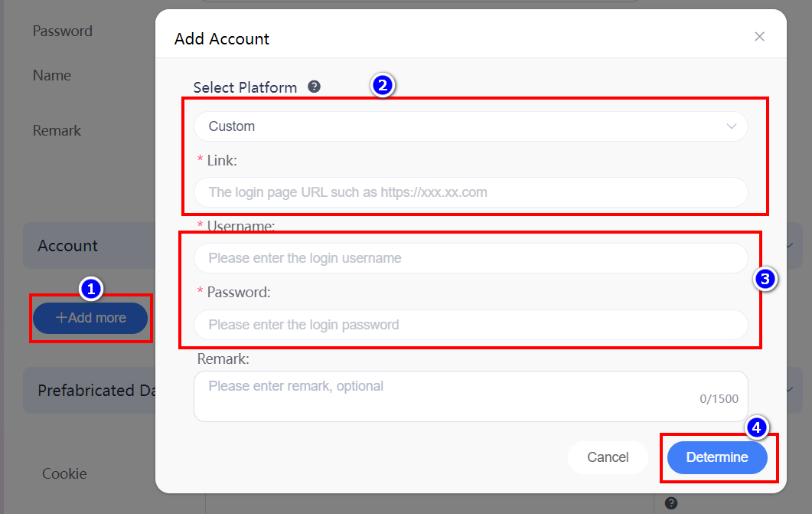The width and height of the screenshot is (812, 514).
Task: Focus the optional Remark text area
Action: pyautogui.click(x=471, y=396)
